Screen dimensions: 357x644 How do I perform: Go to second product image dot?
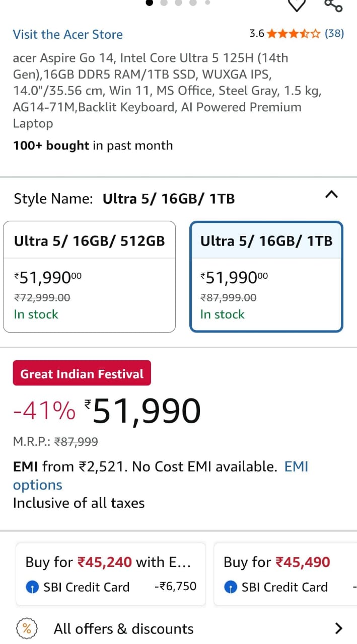pyautogui.click(x=164, y=3)
